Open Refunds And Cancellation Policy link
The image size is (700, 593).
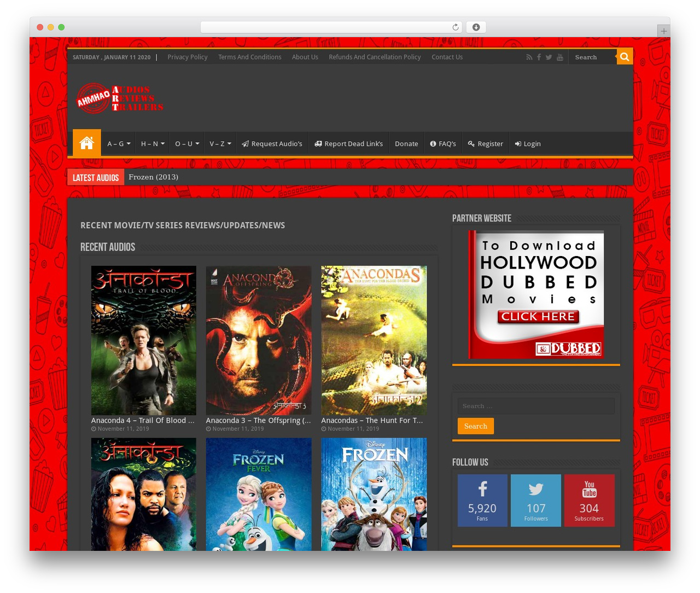[375, 57]
